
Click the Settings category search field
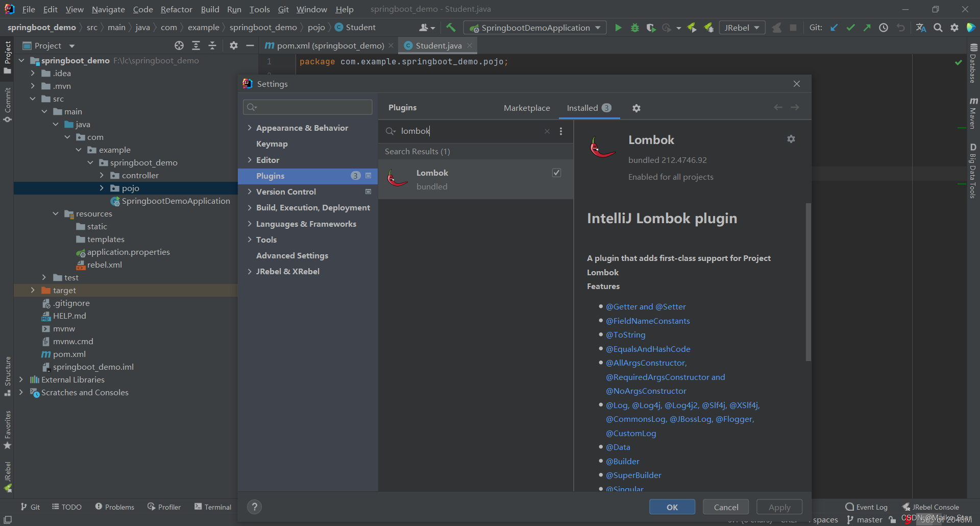[x=308, y=107]
